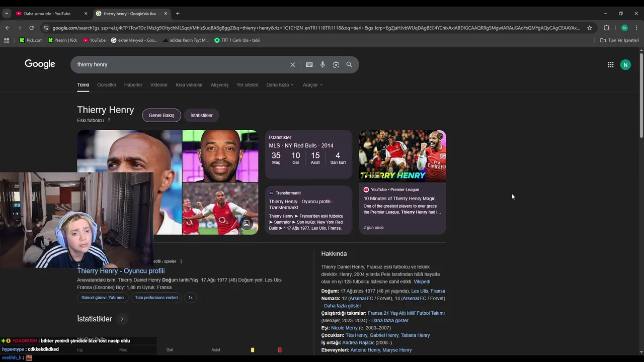Start voice search with microphone icon
644x362 pixels.
(x=323, y=64)
